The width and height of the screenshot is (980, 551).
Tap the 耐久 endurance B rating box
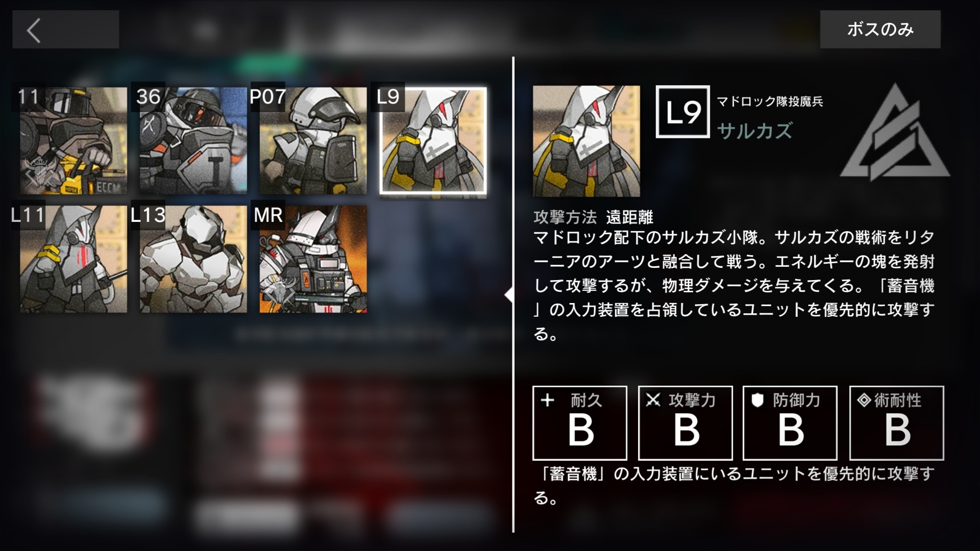[x=579, y=423]
